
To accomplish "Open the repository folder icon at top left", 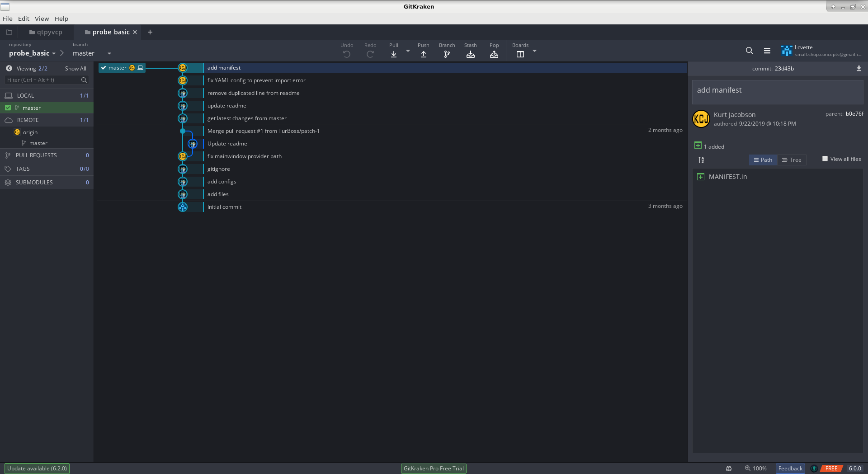I will (9, 32).
